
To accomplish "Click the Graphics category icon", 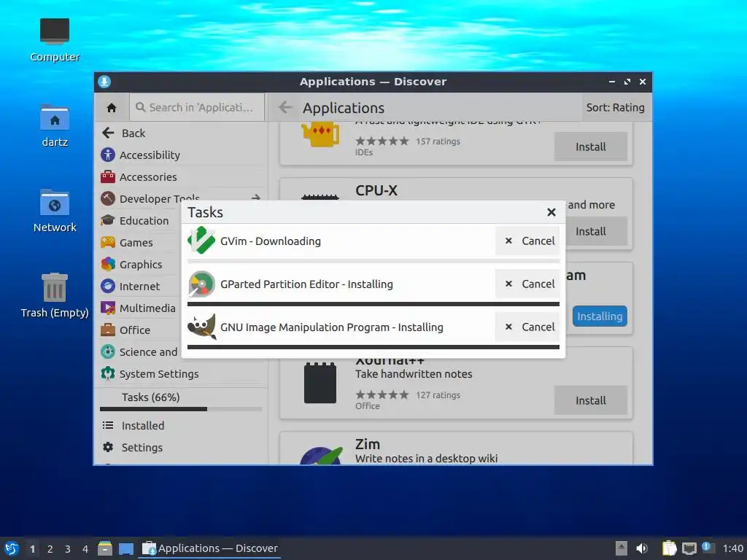I will (108, 264).
